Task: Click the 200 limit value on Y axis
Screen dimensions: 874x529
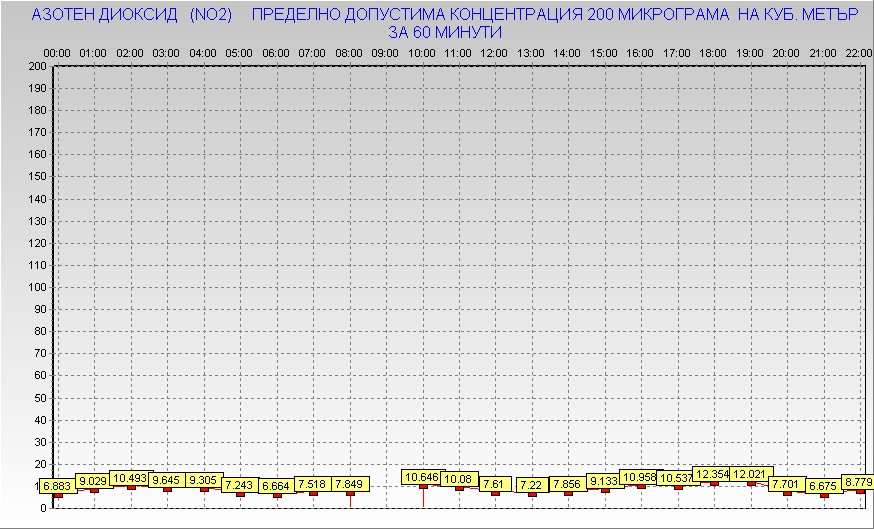Action: [37, 66]
